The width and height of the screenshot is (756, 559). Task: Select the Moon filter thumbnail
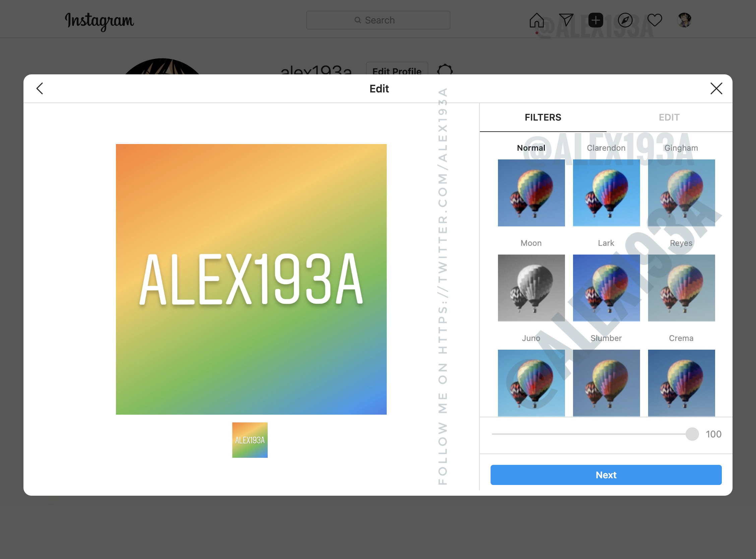point(531,288)
